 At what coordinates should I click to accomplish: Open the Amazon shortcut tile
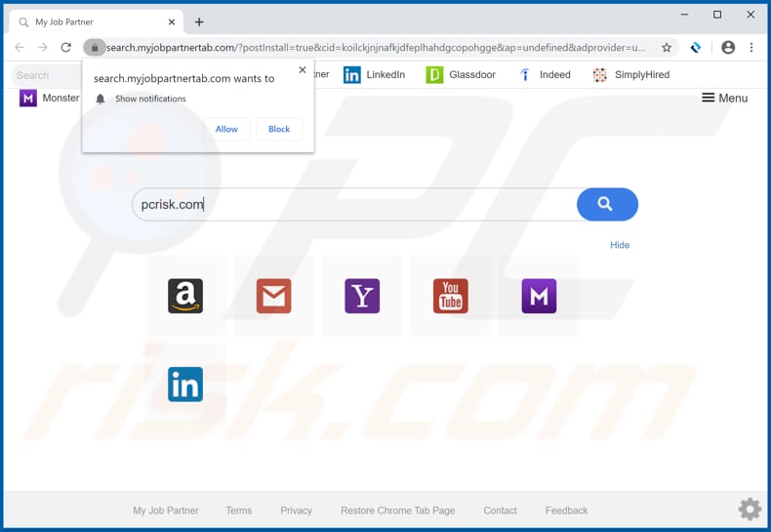(x=185, y=296)
